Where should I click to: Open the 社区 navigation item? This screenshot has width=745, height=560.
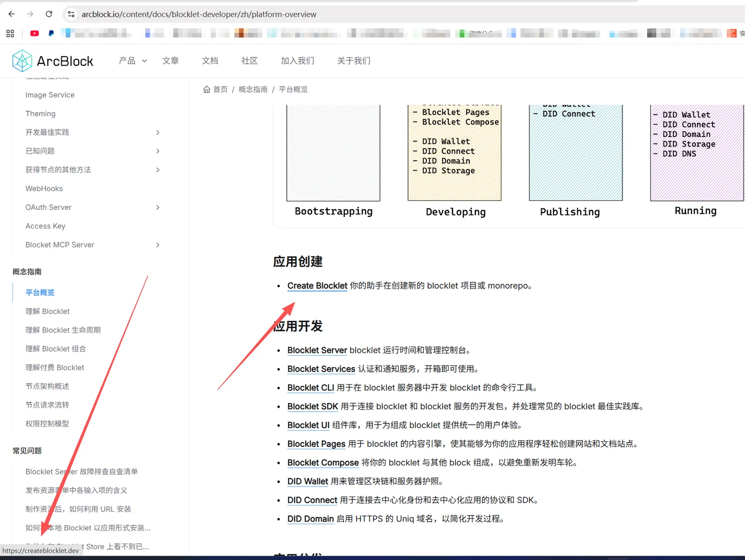click(x=250, y=61)
